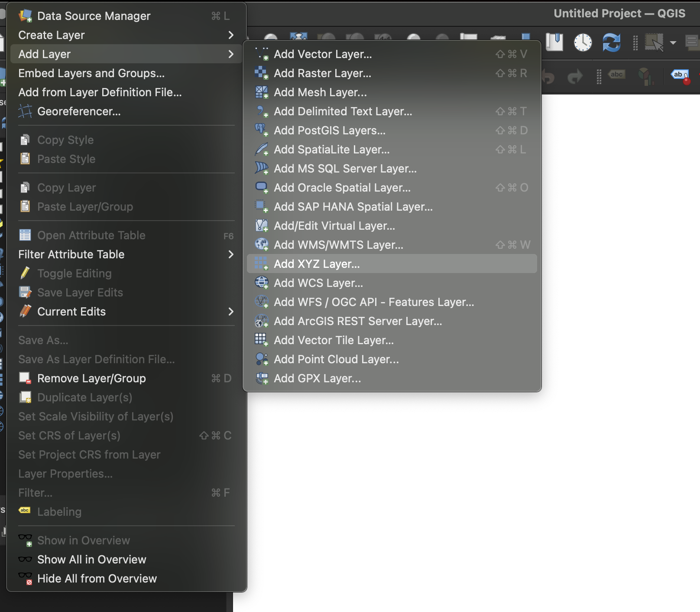700x612 pixels.
Task: Click the Add GPX Layer icon
Action: click(x=261, y=378)
